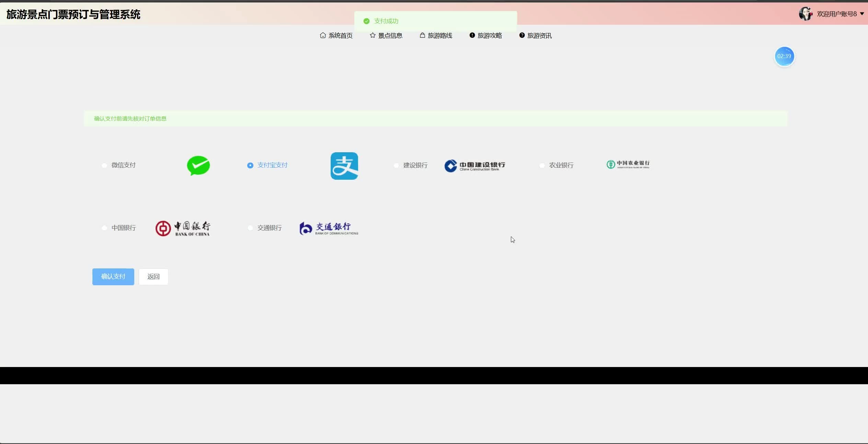
Task: Open the 系统首页 navigation item
Action: pos(336,36)
